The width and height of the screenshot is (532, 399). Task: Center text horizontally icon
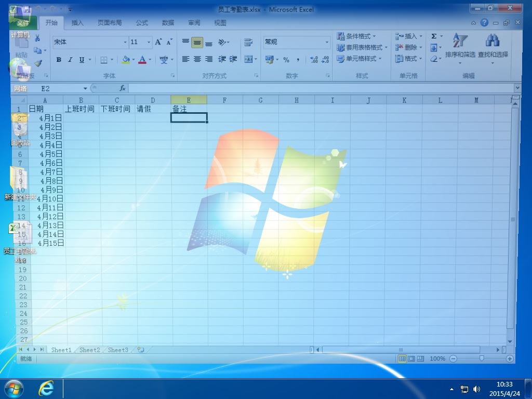197,59
